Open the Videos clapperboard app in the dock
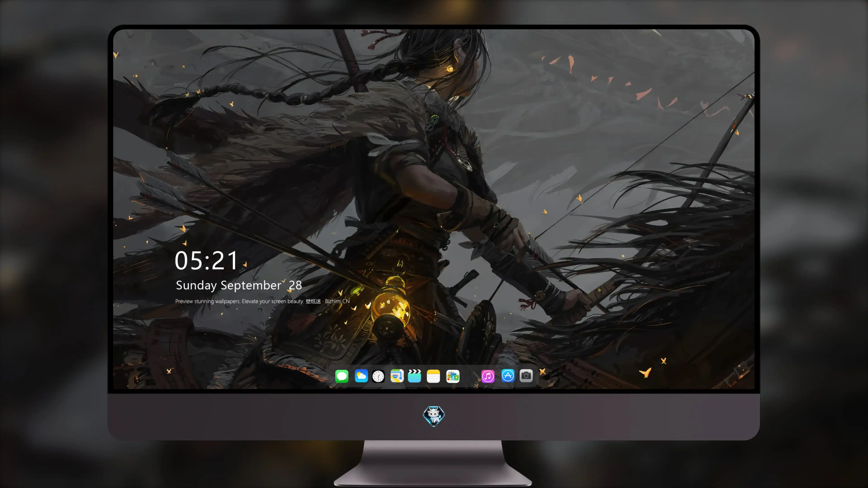The height and width of the screenshot is (488, 868). (415, 376)
